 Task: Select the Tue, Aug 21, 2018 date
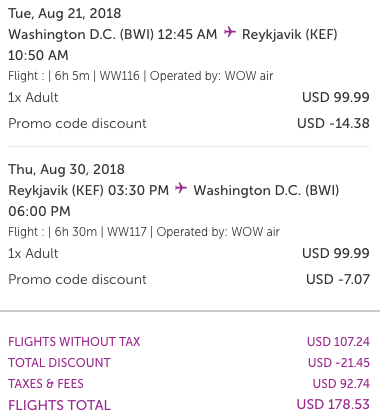coord(65,13)
